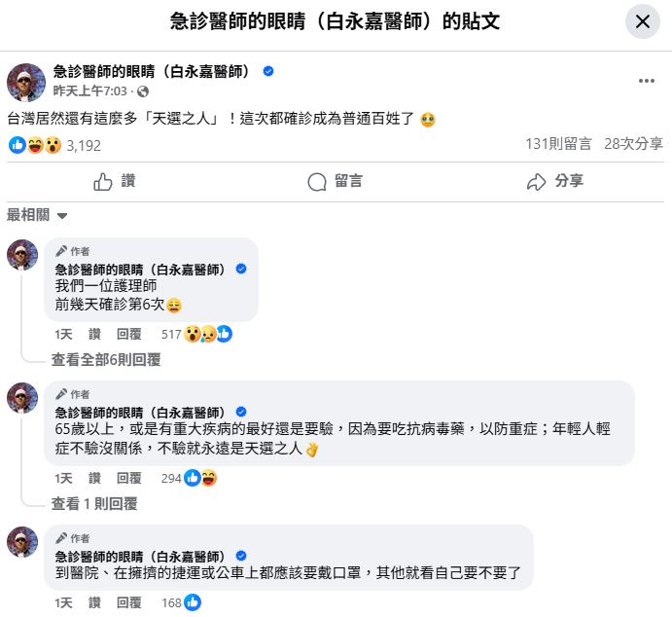This screenshot has height=617, width=672.
Task: Reply to the comment about 65歲以上
Action: 129,478
